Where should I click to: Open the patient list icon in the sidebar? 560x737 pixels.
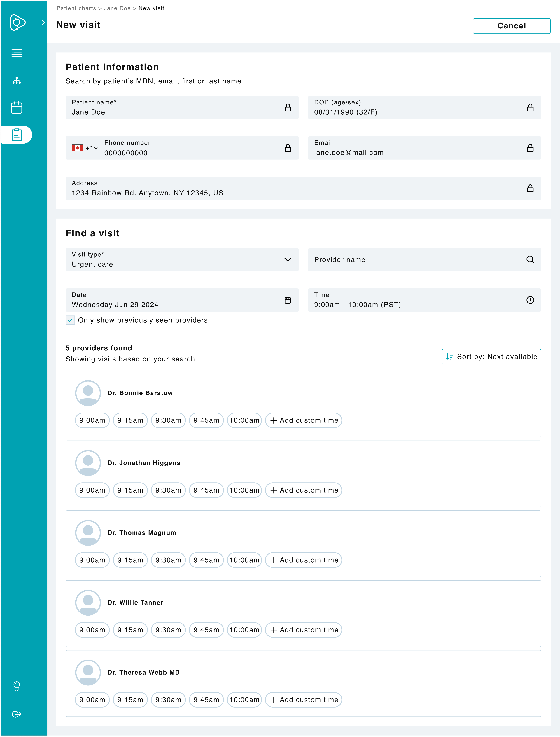17,53
